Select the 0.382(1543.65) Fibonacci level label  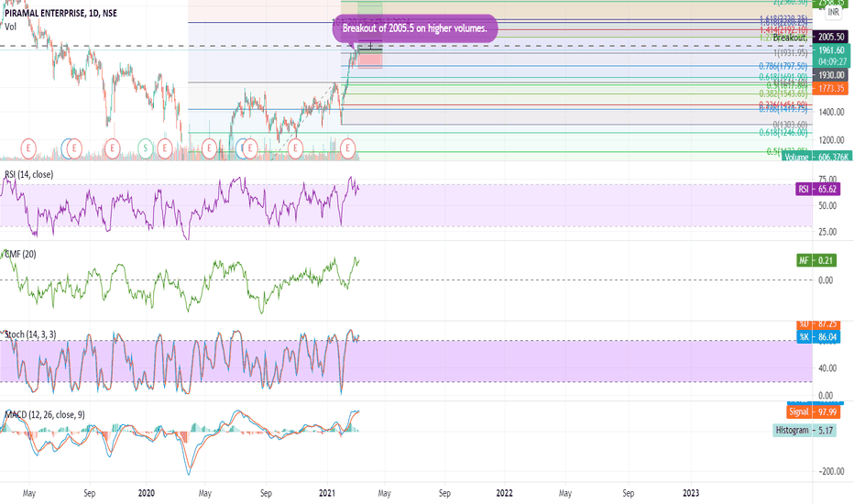tap(783, 93)
